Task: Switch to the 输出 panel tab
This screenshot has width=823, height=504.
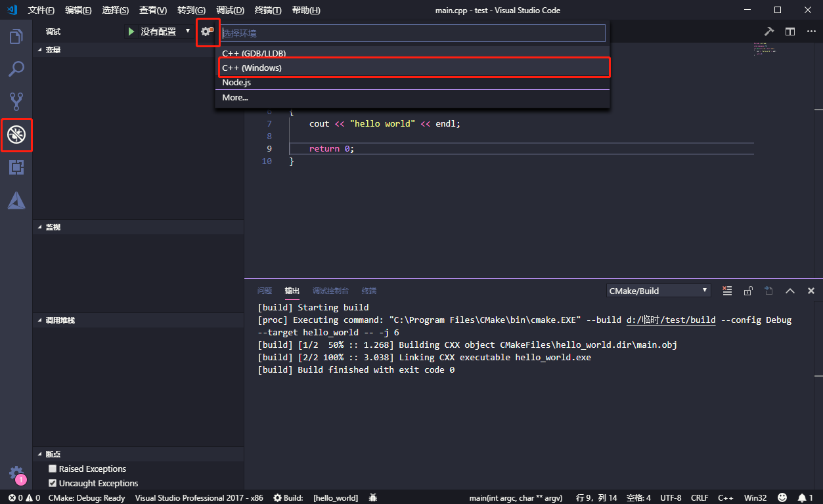Action: click(292, 291)
